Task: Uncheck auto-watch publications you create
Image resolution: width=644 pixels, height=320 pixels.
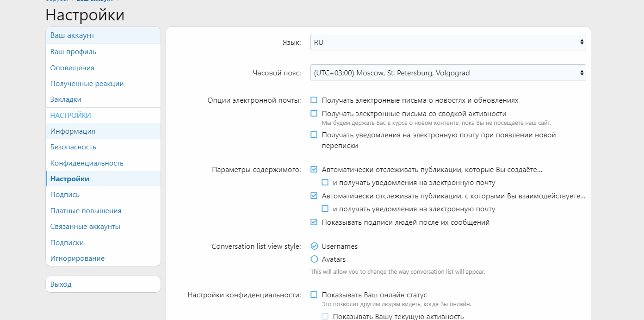Action: click(314, 170)
